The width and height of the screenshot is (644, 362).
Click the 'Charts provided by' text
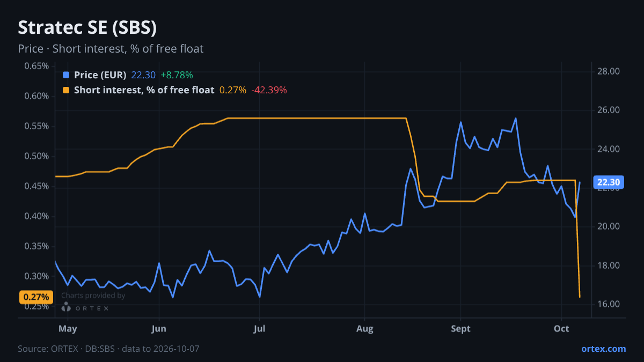coord(93,295)
